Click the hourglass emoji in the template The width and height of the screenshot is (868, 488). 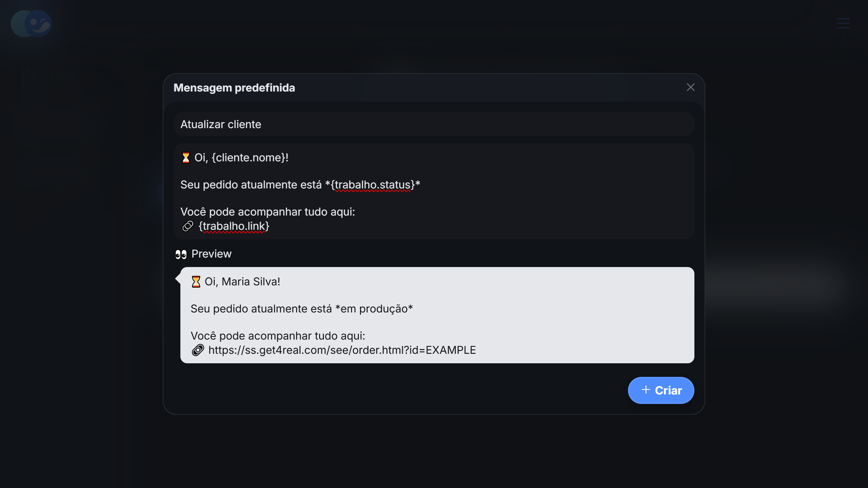[186, 158]
